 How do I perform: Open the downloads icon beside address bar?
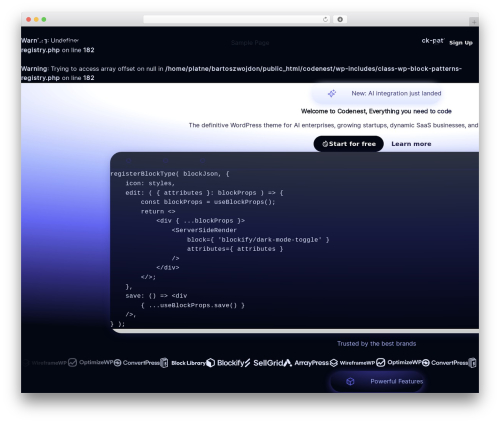(340, 19)
